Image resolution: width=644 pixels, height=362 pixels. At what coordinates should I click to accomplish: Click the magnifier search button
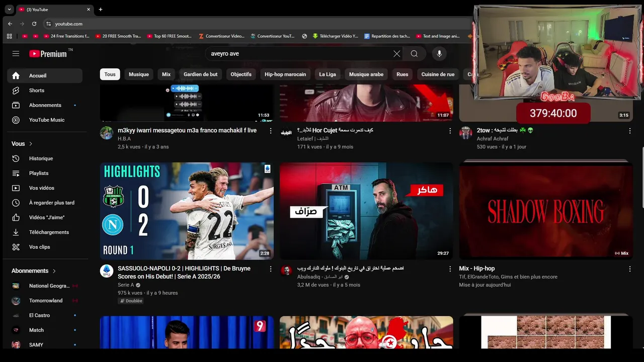tap(414, 54)
